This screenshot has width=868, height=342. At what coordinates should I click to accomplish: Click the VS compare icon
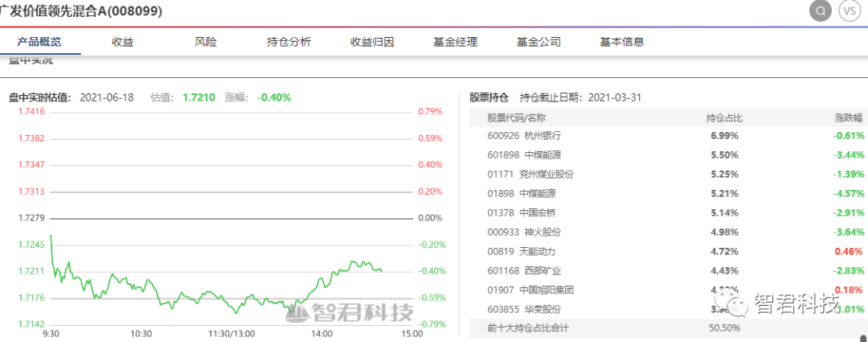[x=850, y=11]
